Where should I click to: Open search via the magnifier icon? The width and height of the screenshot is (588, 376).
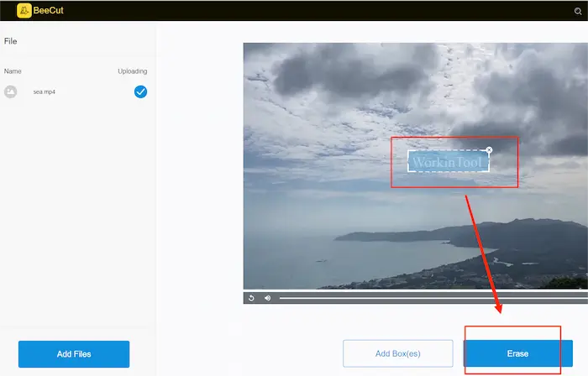tap(577, 11)
